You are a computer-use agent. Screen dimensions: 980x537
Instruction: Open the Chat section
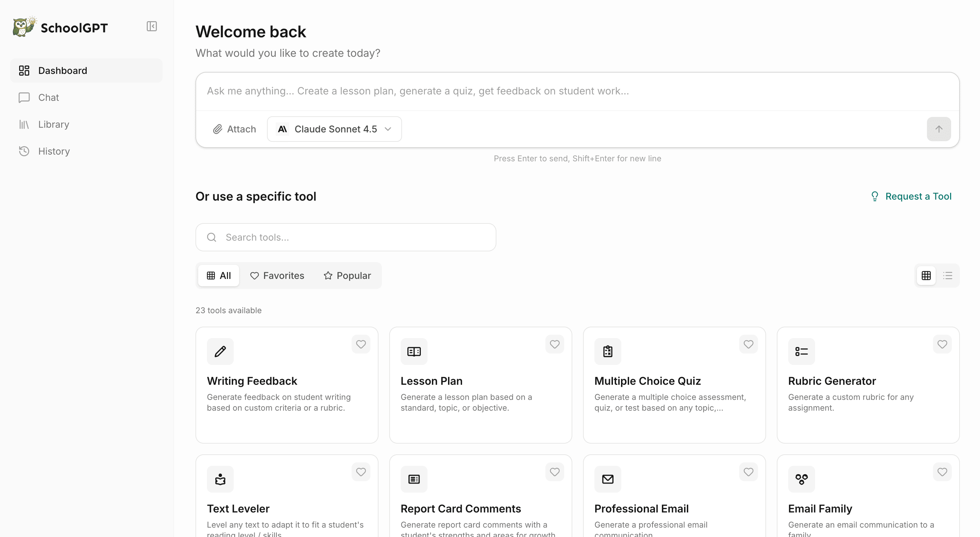pyautogui.click(x=48, y=97)
